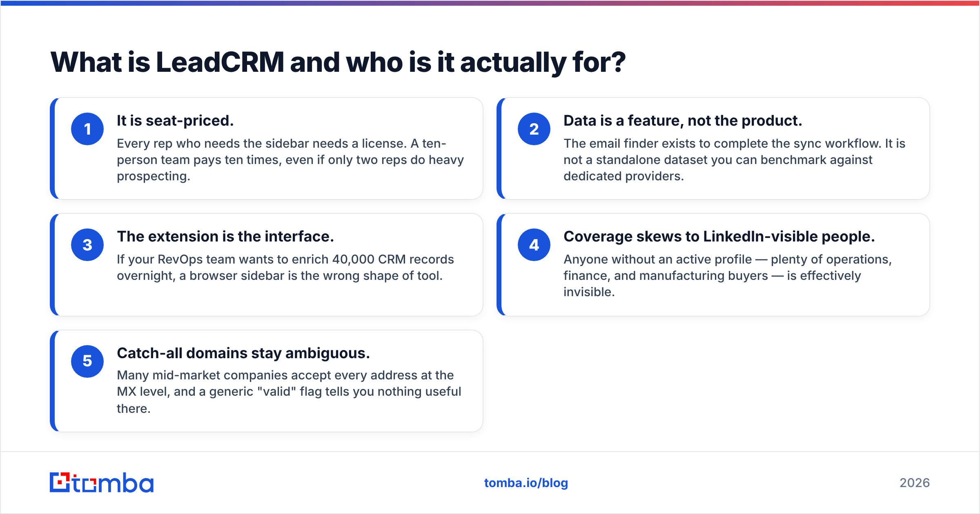The height and width of the screenshot is (514, 980).
Task: Click the Tomba logo in the footer
Action: point(102,483)
